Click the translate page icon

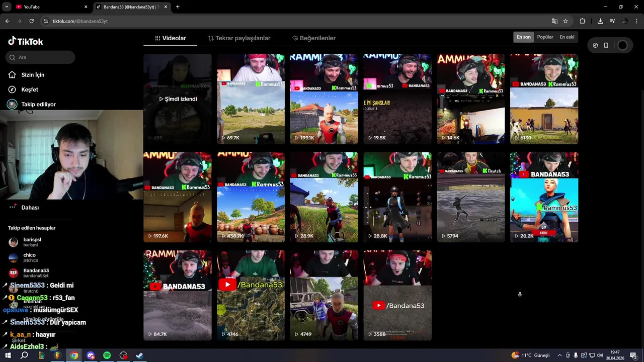pyautogui.click(x=554, y=21)
